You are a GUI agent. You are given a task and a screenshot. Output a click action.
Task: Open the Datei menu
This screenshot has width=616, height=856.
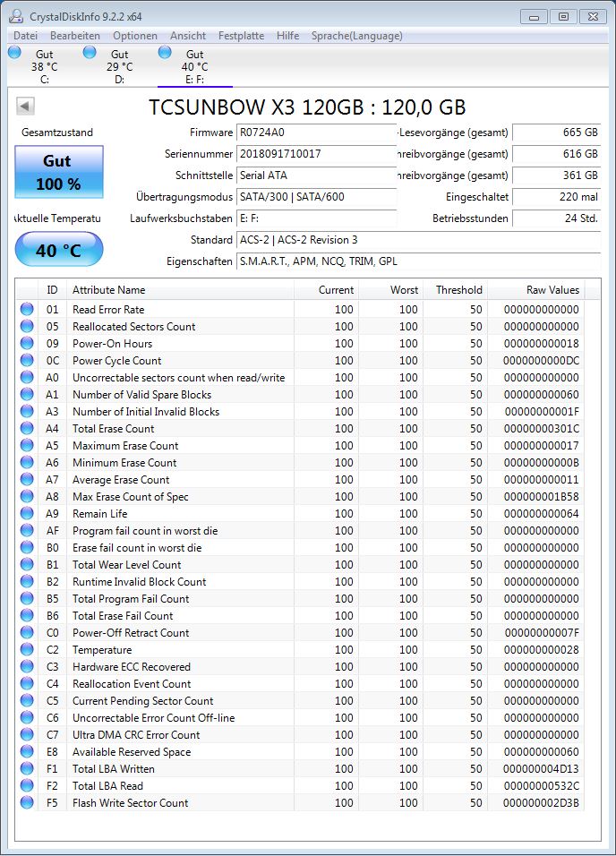click(x=26, y=36)
